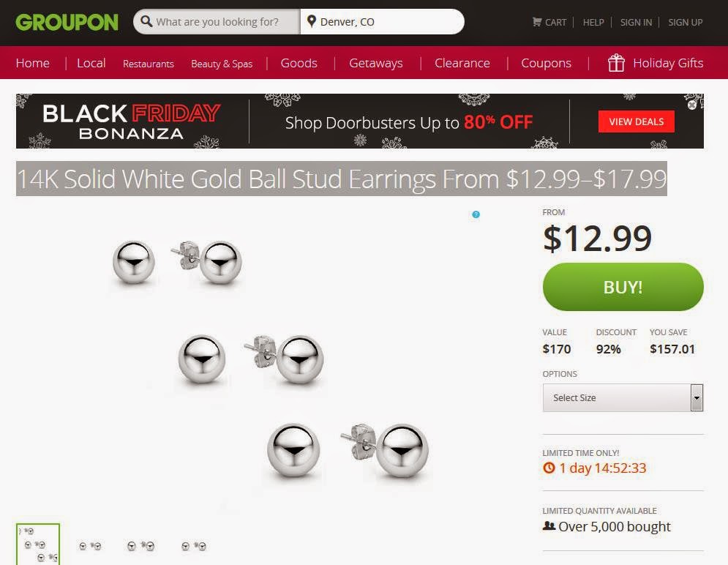The width and height of the screenshot is (728, 565).
Task: Go to the Getaways section
Action: 375,63
